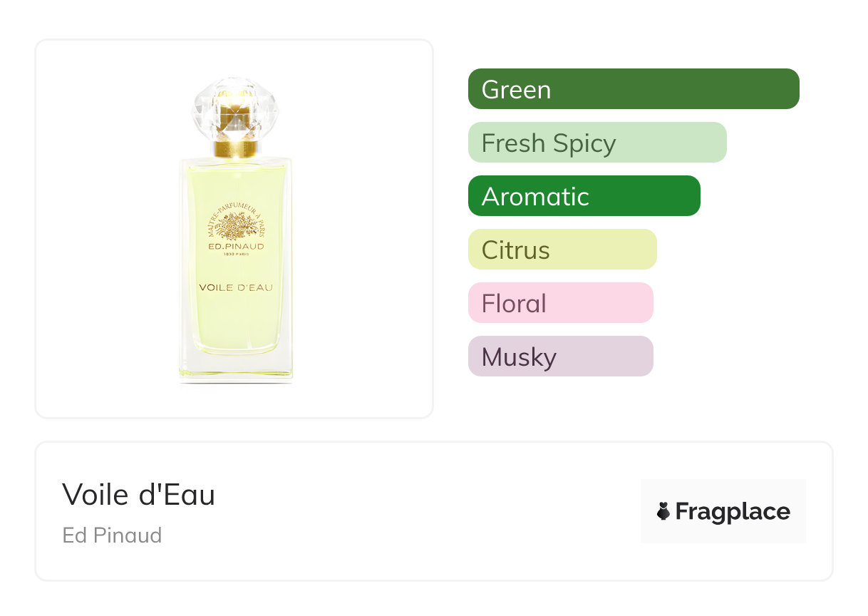Click the Fragplace perfume bottle icon
Viewport: 868px width, 616px height.
[663, 511]
